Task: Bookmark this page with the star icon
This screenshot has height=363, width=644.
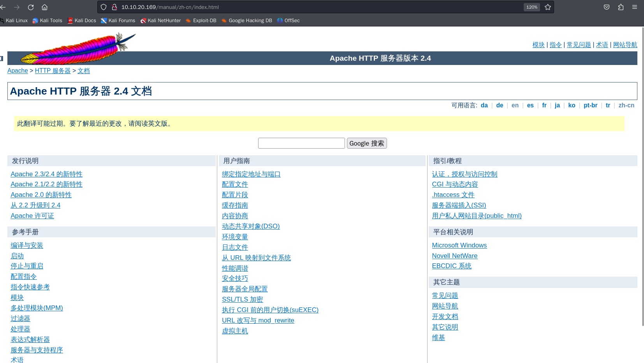Action: click(x=548, y=7)
